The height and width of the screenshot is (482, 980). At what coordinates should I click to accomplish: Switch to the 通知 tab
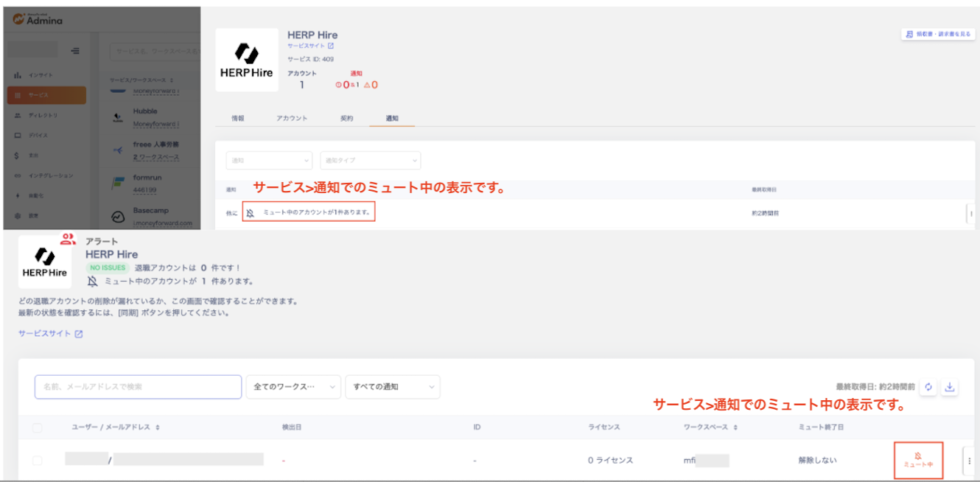(392, 118)
